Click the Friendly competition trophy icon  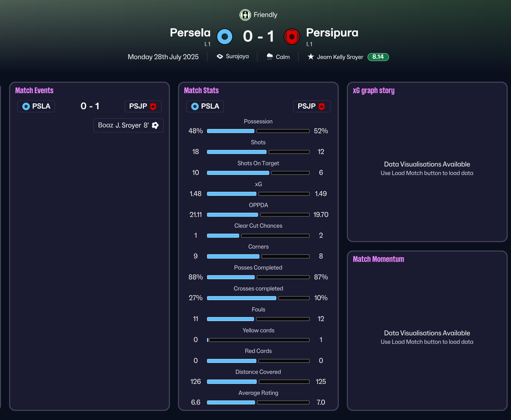(245, 15)
